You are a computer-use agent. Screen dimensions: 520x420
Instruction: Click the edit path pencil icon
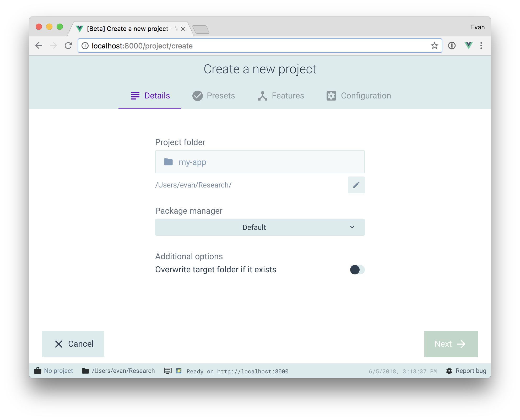(x=356, y=185)
